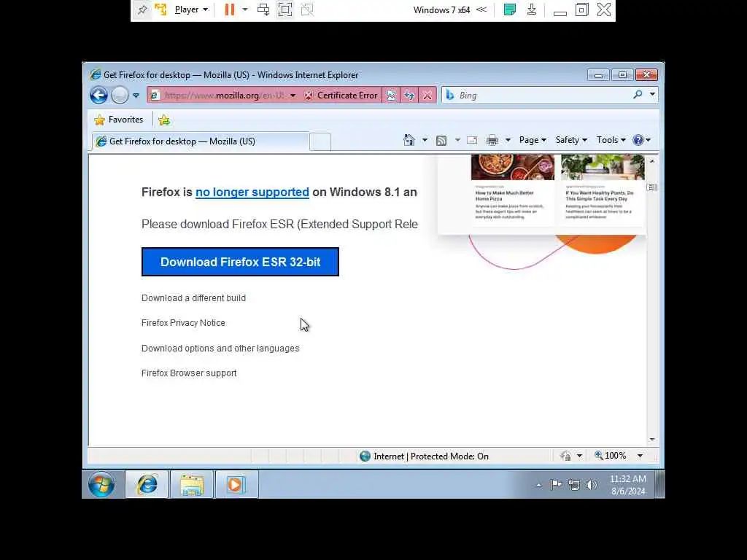This screenshot has width=747, height=560.
Task: Open the Tools menu
Action: click(611, 140)
